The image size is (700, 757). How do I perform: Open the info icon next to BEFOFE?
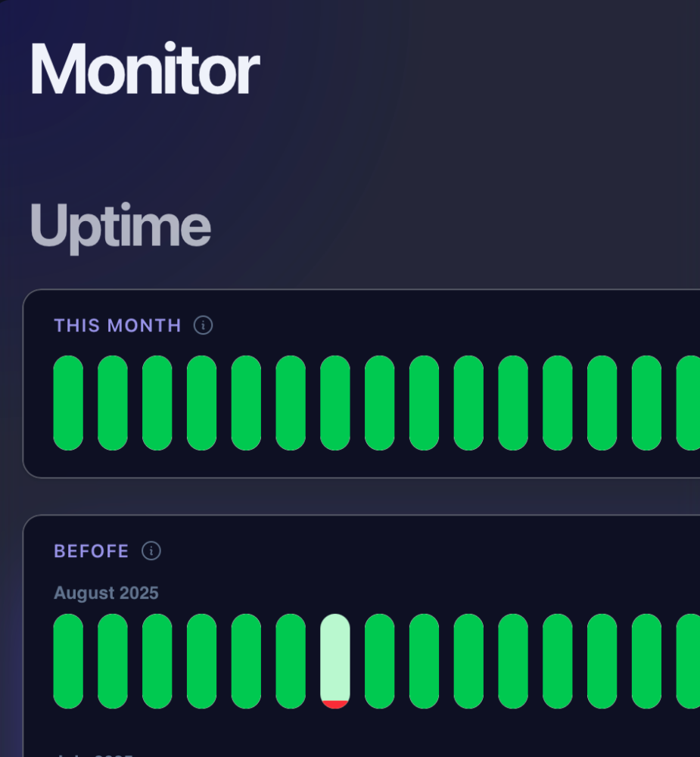point(151,551)
